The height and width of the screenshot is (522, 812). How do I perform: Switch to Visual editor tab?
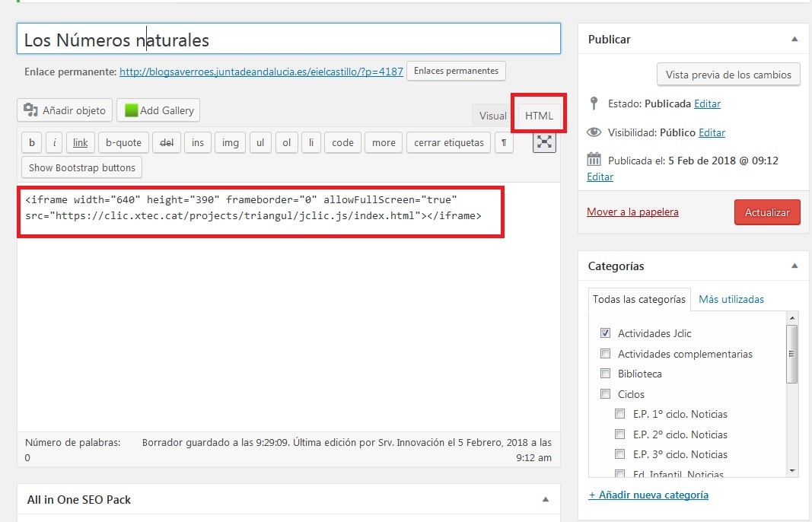(492, 116)
